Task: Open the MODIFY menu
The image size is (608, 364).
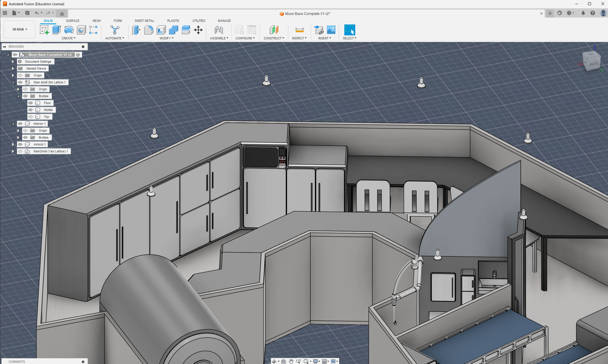Action: (167, 38)
